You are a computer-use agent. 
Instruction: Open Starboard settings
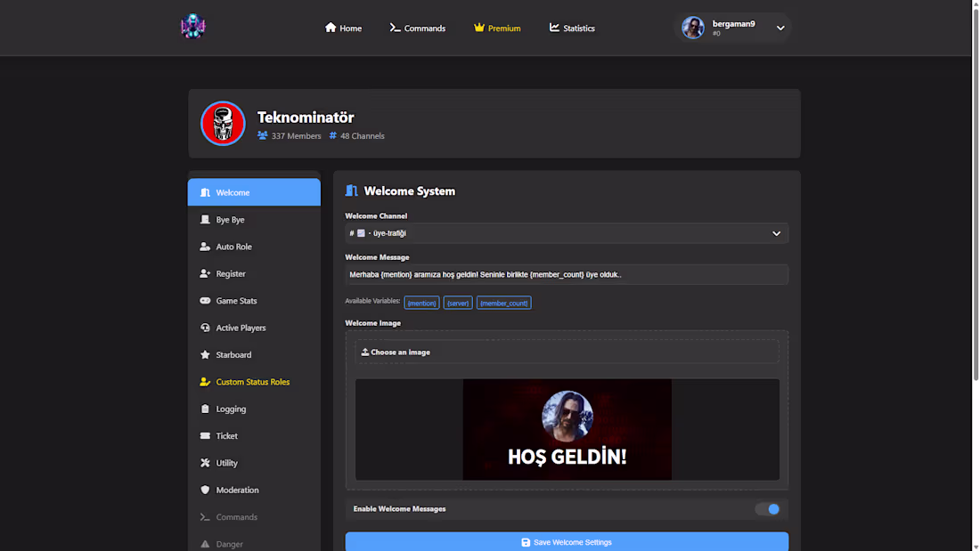click(x=255, y=355)
